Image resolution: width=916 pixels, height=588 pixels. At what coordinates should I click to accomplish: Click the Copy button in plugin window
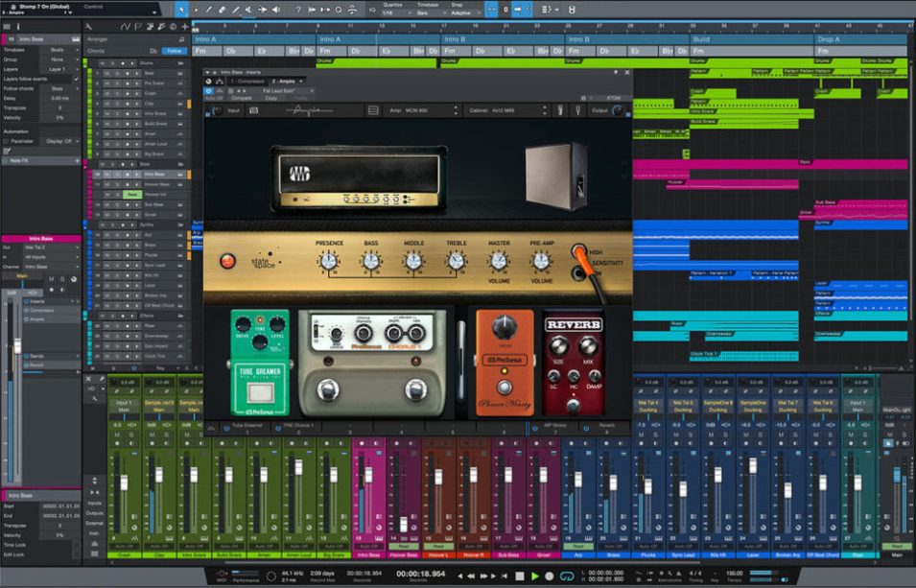coord(271,98)
